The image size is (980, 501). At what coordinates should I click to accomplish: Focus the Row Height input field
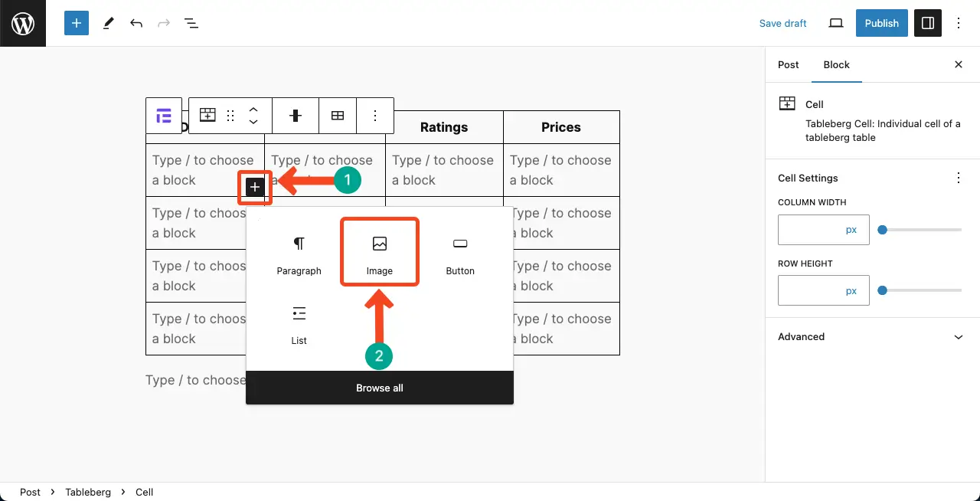(x=824, y=290)
